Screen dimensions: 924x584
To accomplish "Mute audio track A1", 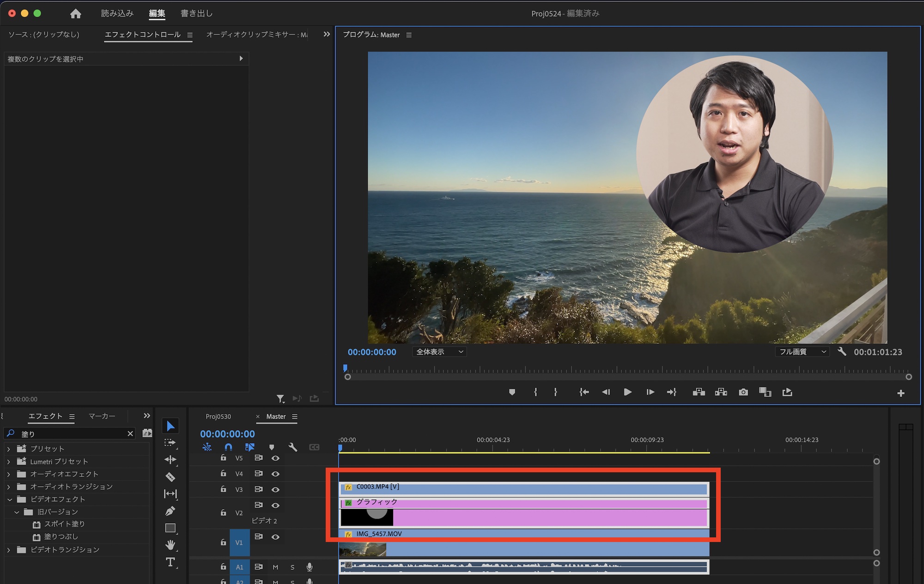I will (275, 567).
